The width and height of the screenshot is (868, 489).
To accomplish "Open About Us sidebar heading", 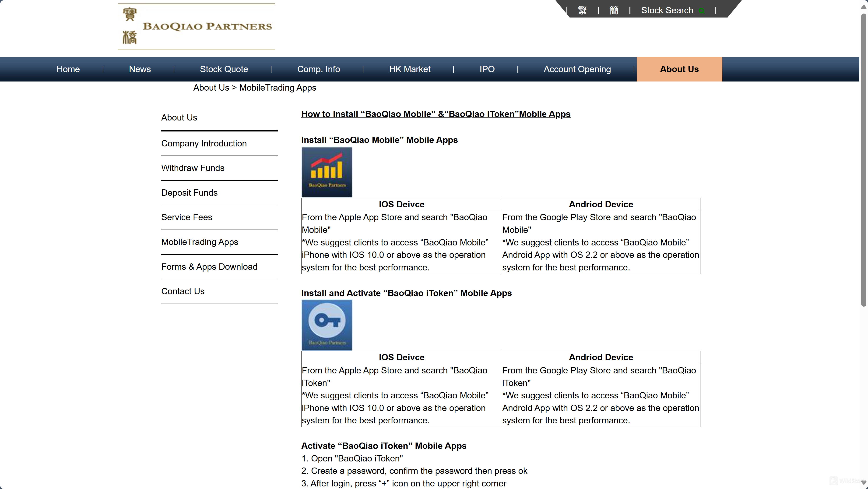I will [x=179, y=117].
